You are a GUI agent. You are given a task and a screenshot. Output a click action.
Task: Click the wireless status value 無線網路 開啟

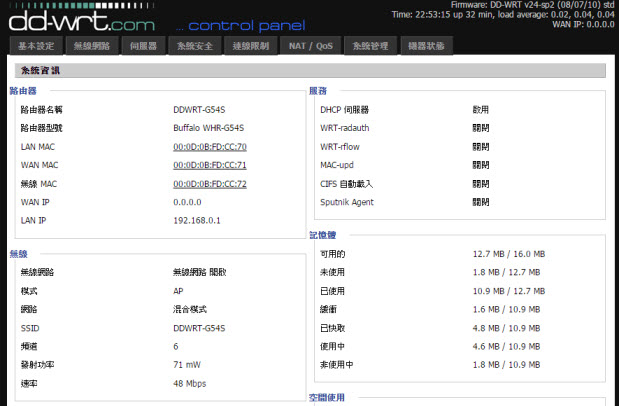199,272
